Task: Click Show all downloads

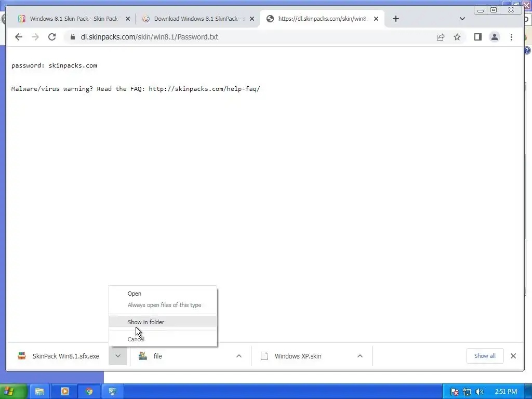Action: click(485, 356)
